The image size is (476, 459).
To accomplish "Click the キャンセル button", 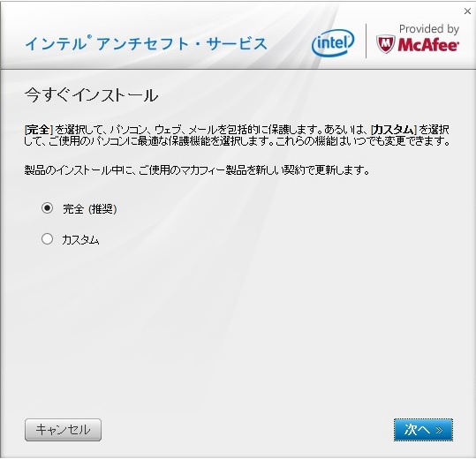I will (x=64, y=430).
